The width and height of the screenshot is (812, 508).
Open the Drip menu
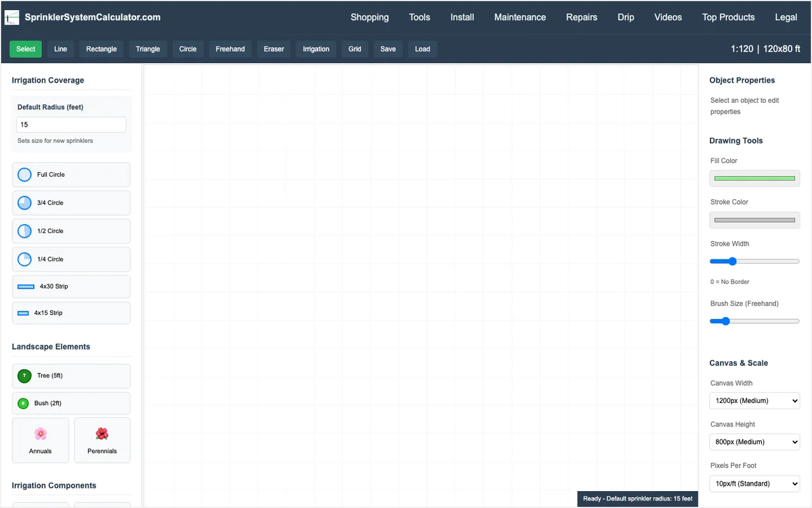[626, 18]
